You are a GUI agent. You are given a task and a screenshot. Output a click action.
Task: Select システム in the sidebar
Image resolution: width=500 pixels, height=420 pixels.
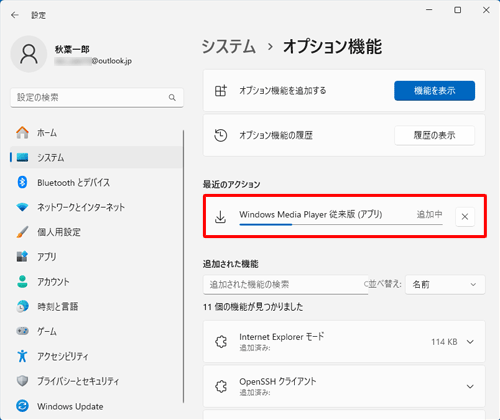96,157
